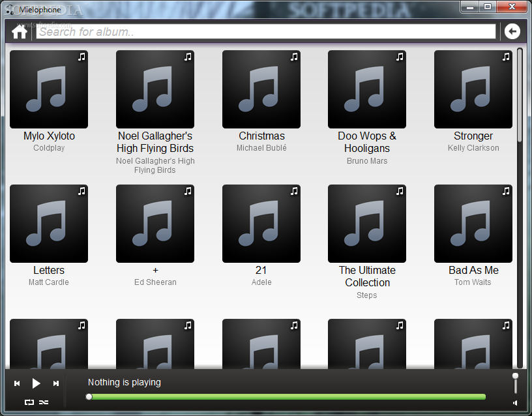Click the Kelly Clarkson artist name
Image resolution: width=532 pixels, height=416 pixels.
tap(473, 148)
